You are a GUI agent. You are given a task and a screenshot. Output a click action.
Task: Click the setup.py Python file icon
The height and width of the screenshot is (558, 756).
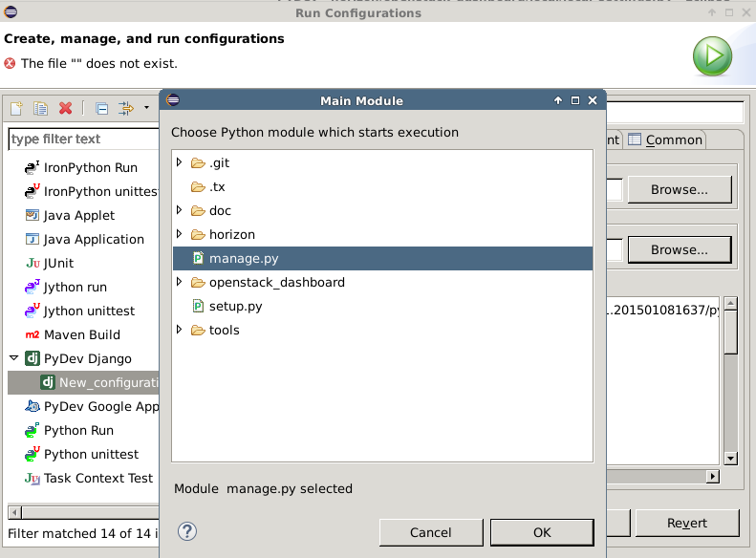point(198,306)
